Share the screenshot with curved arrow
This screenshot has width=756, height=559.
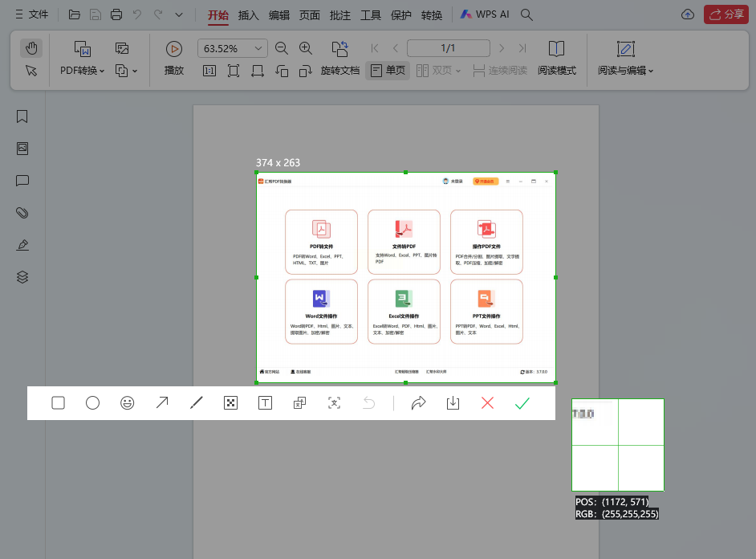point(418,402)
